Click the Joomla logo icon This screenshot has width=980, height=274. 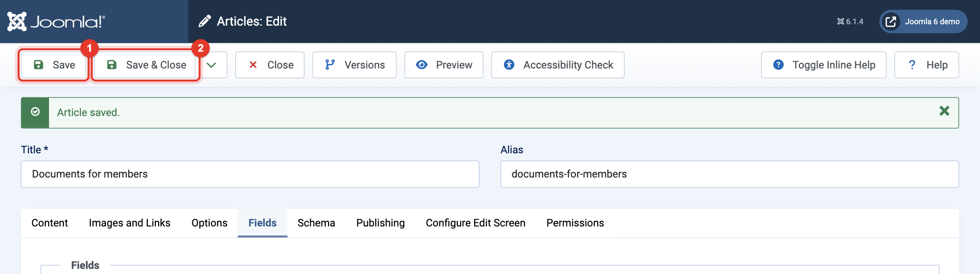click(x=17, y=21)
